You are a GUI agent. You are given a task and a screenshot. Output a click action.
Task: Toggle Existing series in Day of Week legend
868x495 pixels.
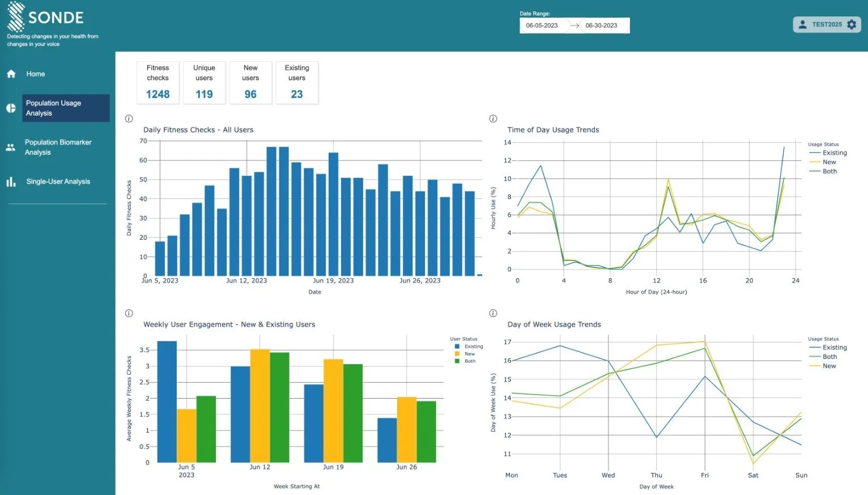point(828,347)
